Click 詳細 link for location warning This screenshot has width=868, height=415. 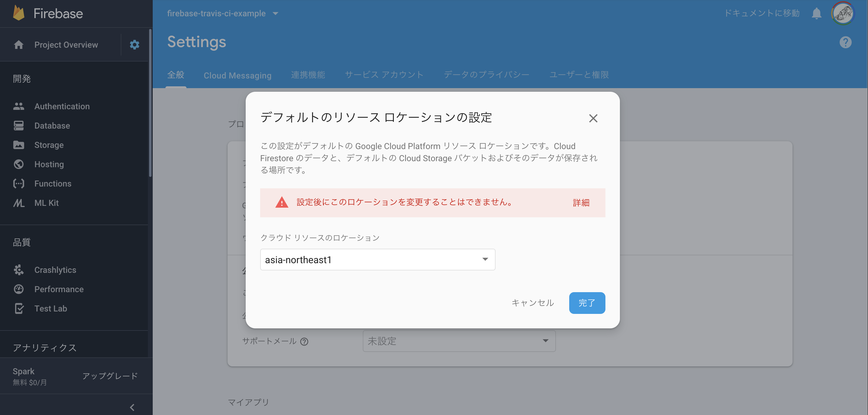tap(581, 202)
